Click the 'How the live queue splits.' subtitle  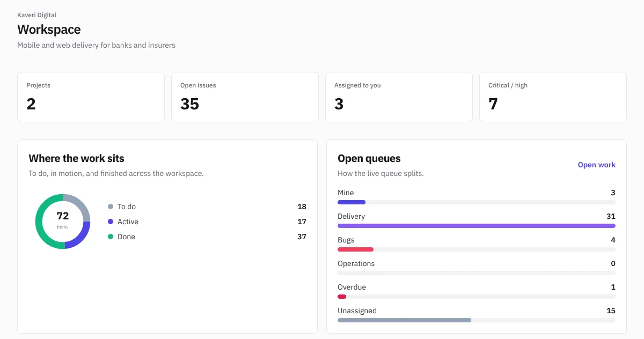380,173
